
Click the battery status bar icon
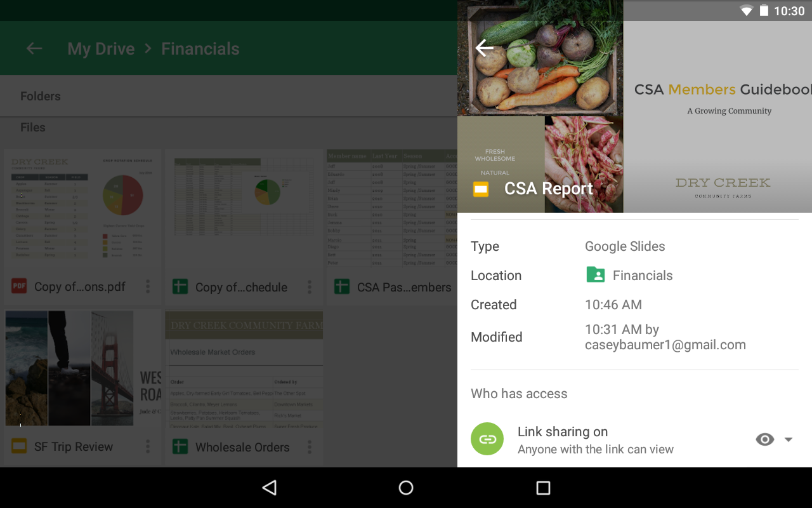(764, 11)
